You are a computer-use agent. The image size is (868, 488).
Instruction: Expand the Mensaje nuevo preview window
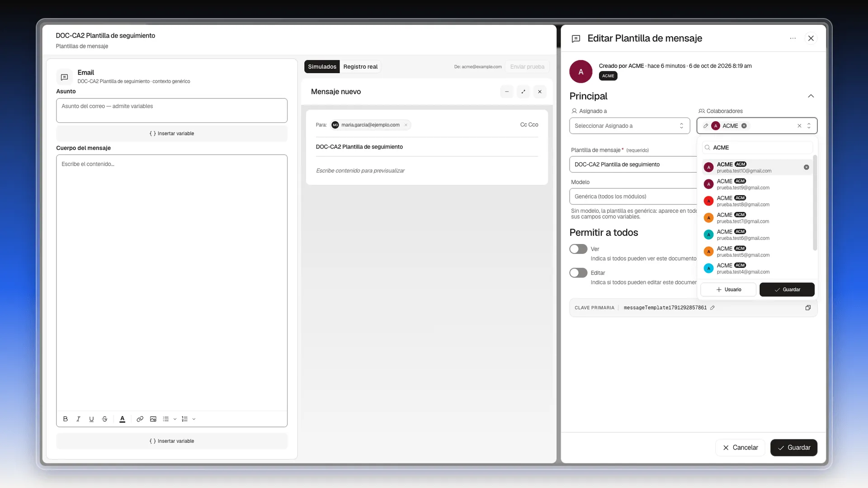(x=523, y=92)
